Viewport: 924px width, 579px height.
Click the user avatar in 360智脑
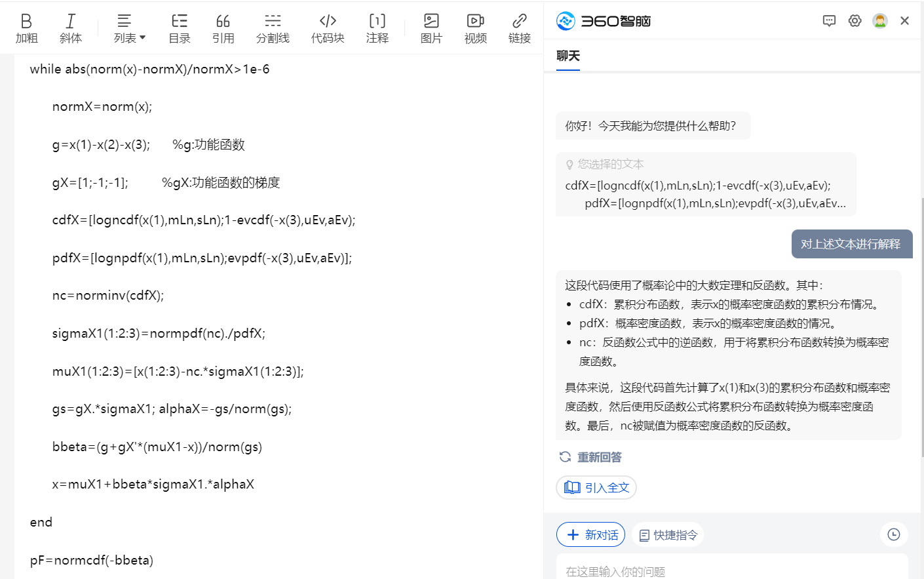pyautogui.click(x=879, y=20)
